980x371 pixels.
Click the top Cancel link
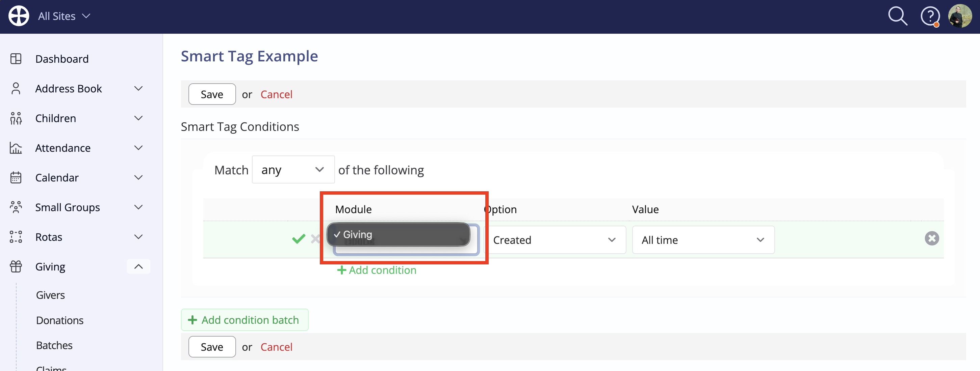(276, 94)
